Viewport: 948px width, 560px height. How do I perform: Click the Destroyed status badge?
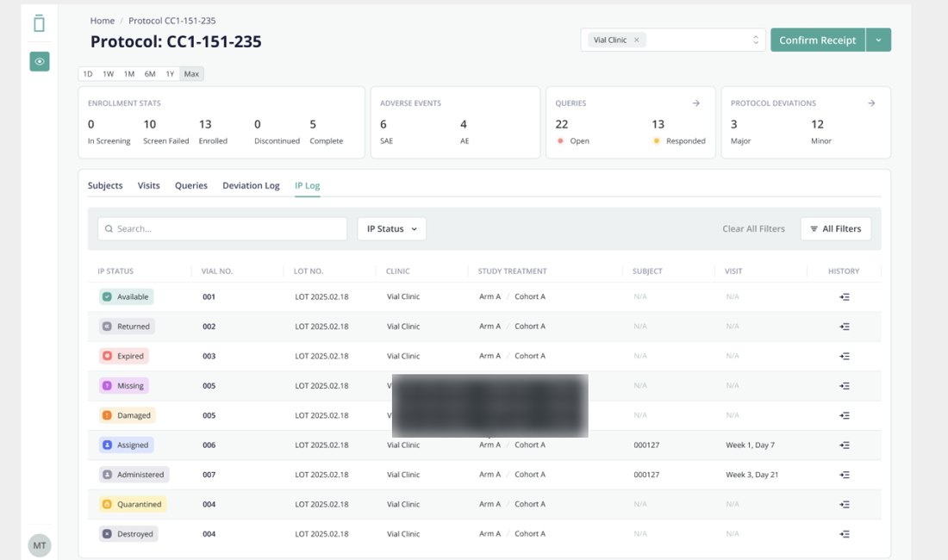(128, 533)
